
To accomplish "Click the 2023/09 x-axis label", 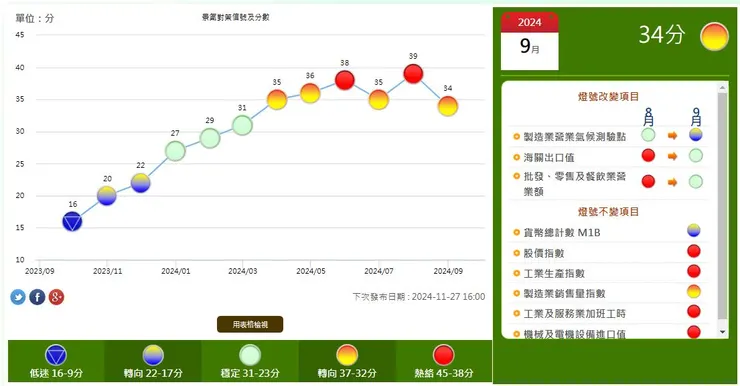I will pyautogui.click(x=40, y=271).
